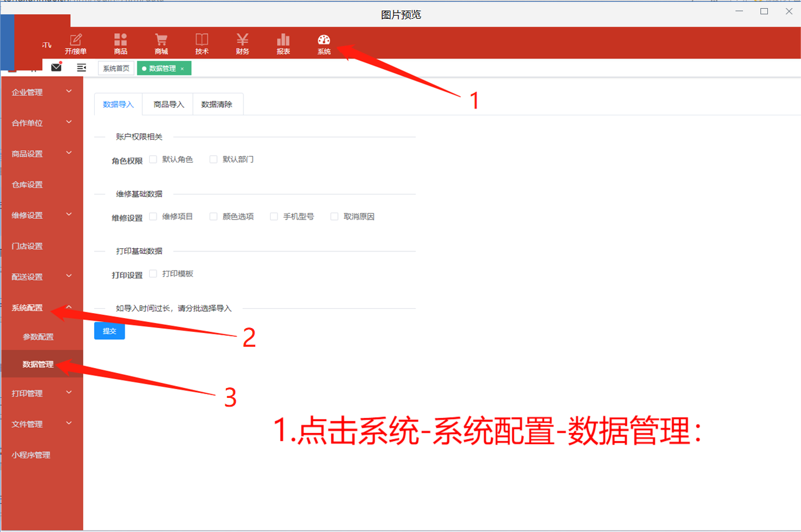This screenshot has width=801, height=532.
Task: Collapse the 系统配置 sidebar chevron
Action: point(69,307)
